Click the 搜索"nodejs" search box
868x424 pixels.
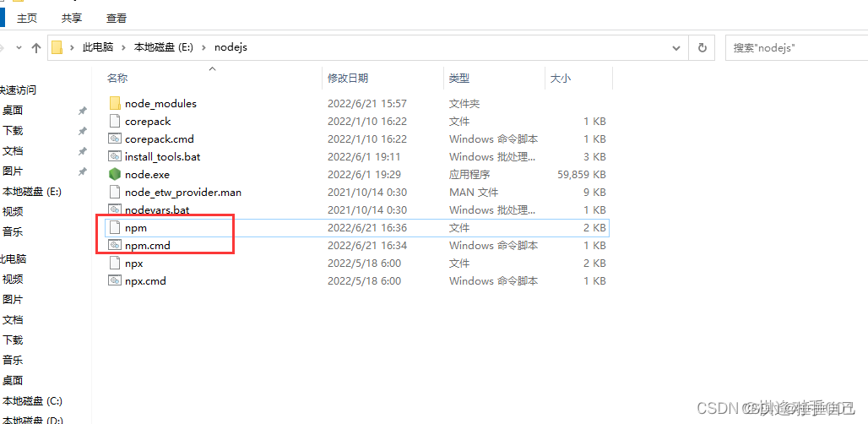pos(796,48)
